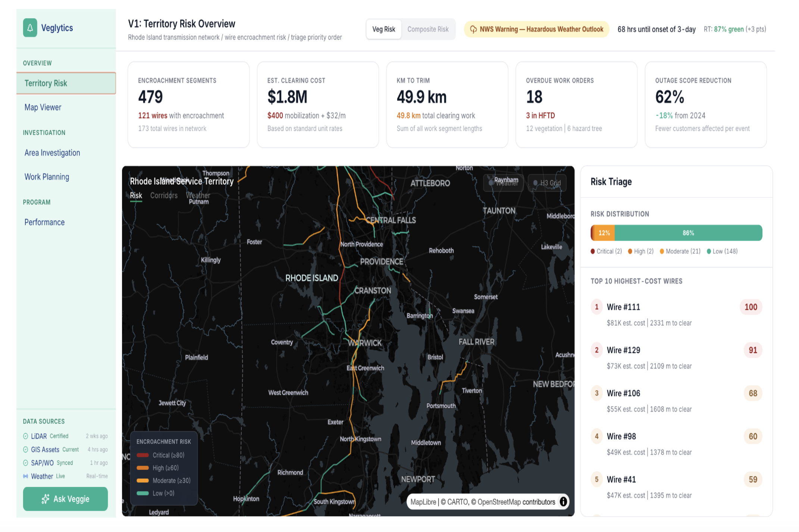
Task: Open Wire #98 details
Action: coord(676,444)
